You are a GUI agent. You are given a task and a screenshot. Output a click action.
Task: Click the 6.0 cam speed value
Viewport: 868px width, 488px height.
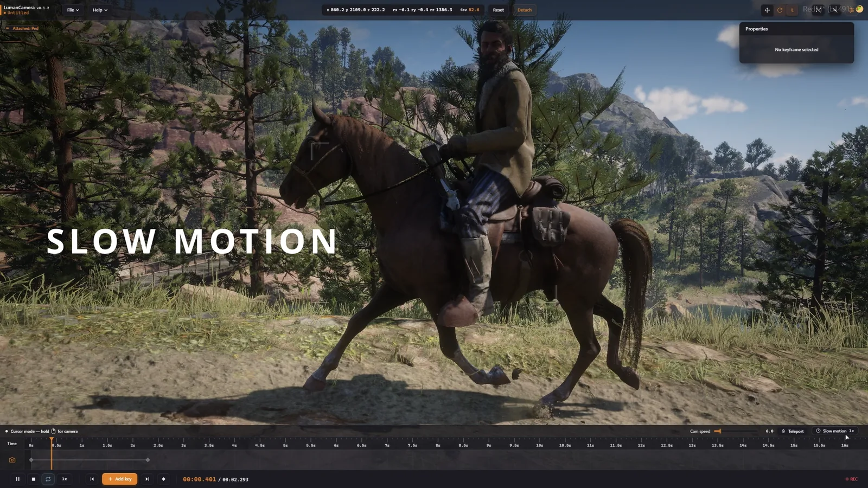click(769, 431)
